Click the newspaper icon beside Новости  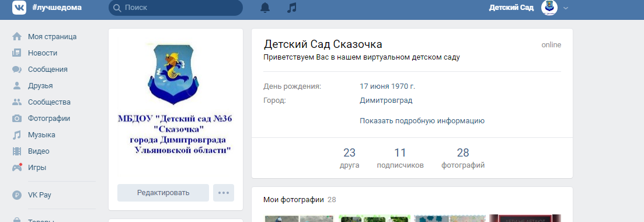(x=17, y=53)
